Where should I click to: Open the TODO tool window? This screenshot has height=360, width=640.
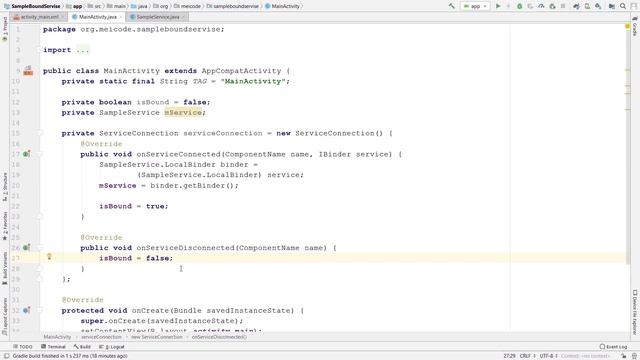[x=22, y=347]
